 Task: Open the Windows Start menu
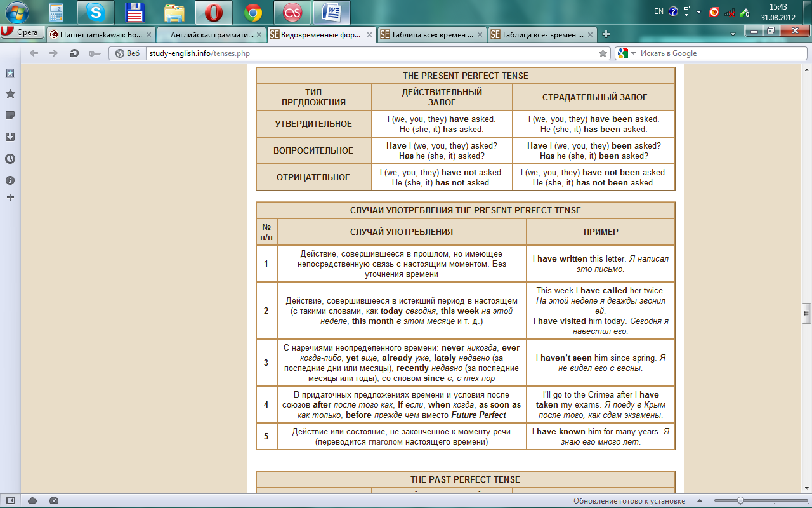coord(17,12)
